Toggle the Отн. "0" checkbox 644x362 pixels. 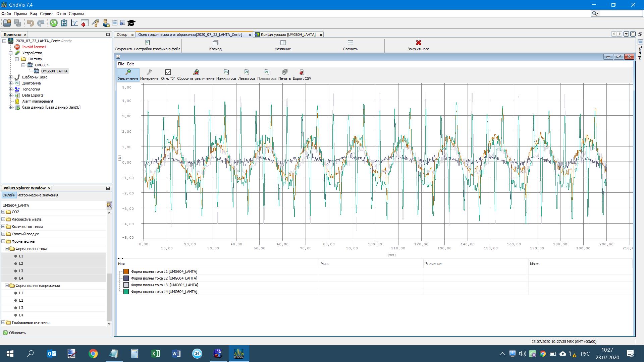pos(168,72)
